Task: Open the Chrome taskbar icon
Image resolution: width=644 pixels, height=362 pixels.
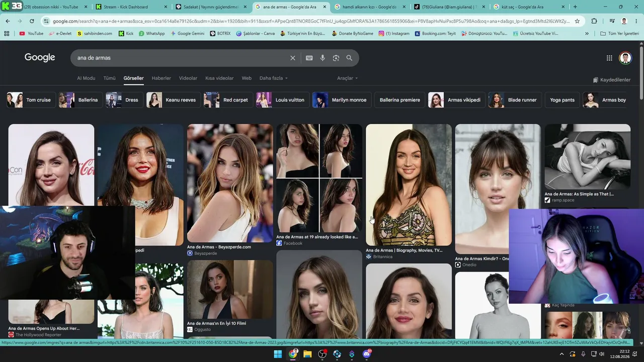Action: [293, 354]
